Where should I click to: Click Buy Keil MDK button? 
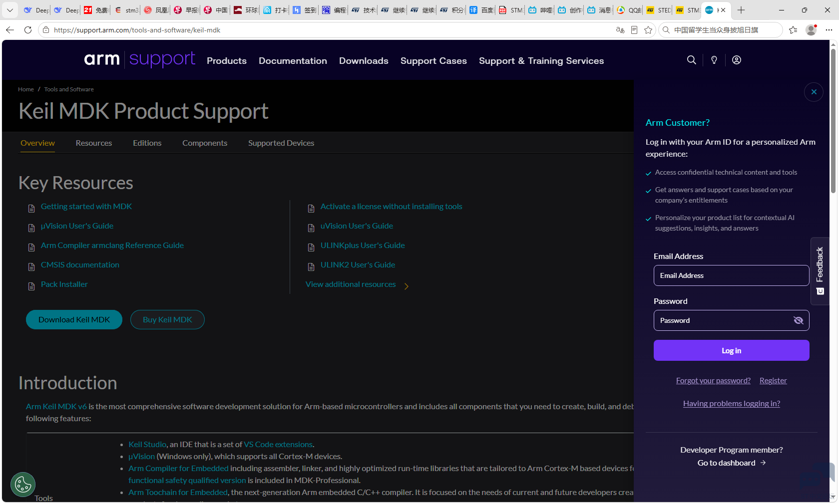[167, 319]
